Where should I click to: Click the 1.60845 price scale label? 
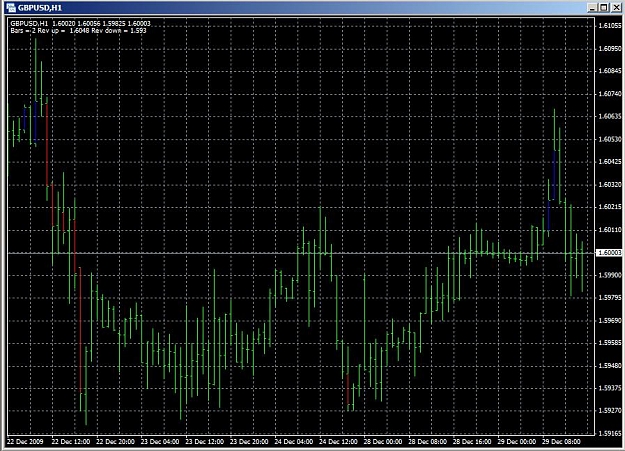click(610, 71)
